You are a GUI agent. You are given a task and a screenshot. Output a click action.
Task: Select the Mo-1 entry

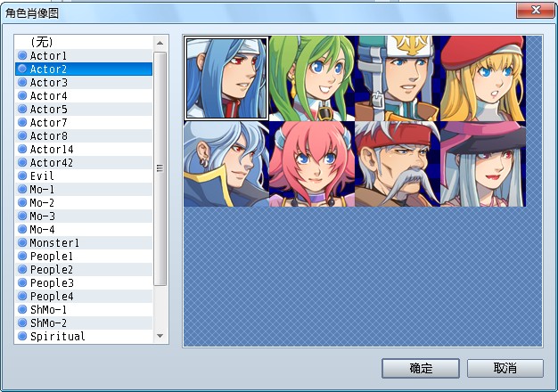[x=84, y=189]
